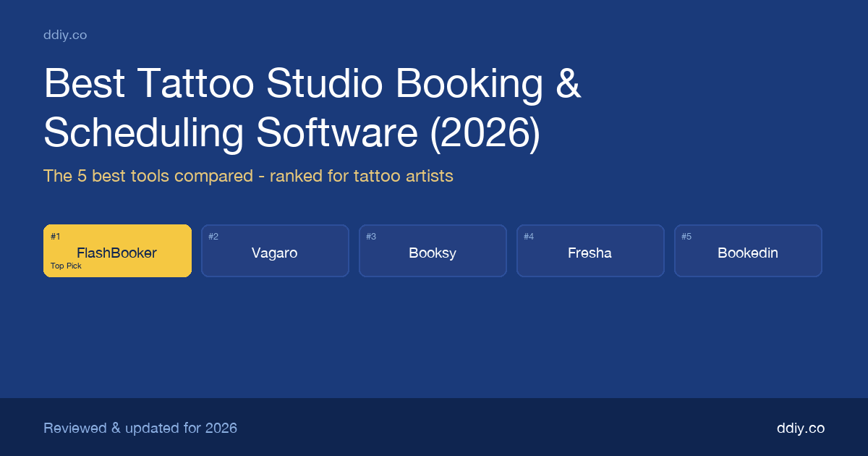The image size is (868, 456).
Task: Click the '#4' rank label
Action: pyautogui.click(x=529, y=237)
